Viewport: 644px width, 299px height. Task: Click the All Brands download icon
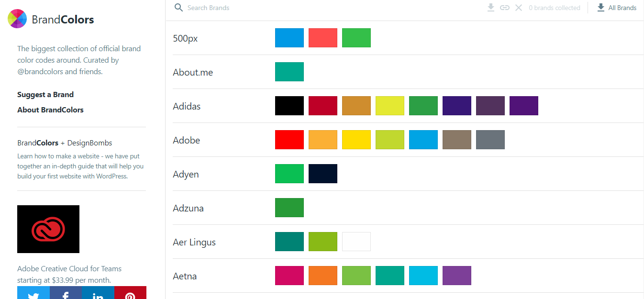click(600, 8)
